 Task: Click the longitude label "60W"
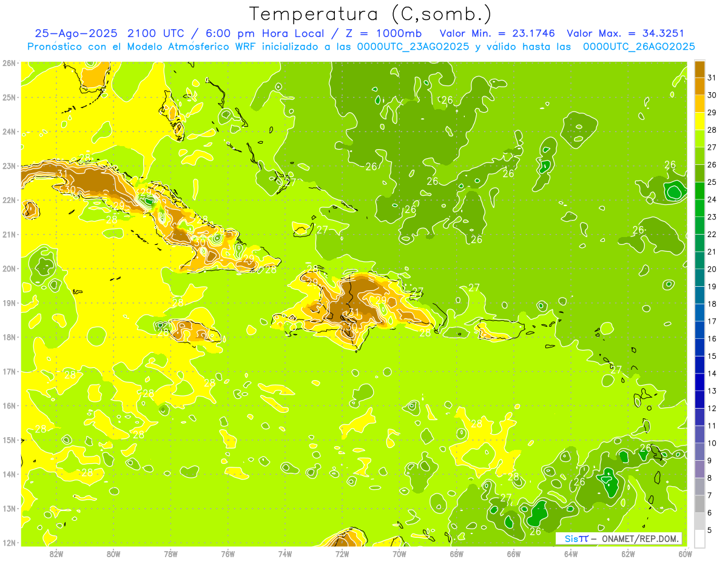tap(685, 554)
